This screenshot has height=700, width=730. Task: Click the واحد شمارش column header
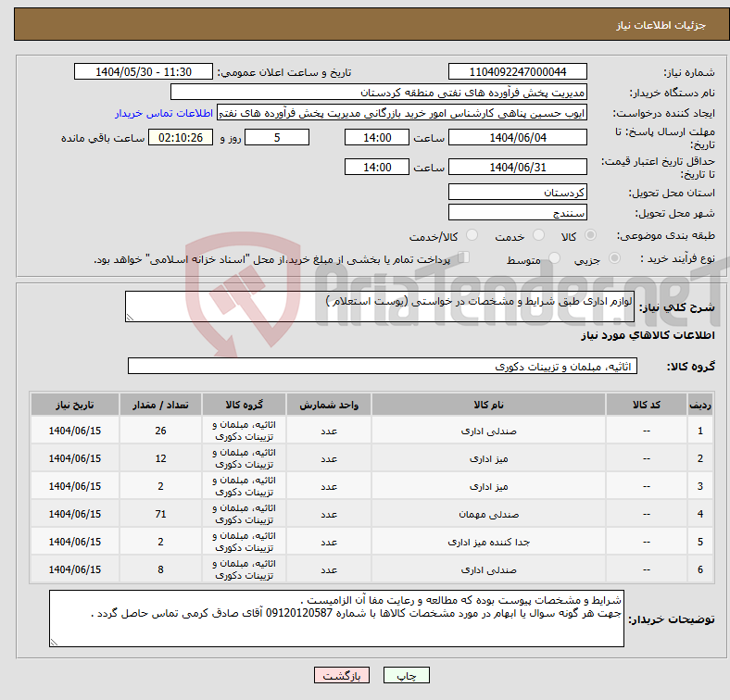pyautogui.click(x=329, y=405)
